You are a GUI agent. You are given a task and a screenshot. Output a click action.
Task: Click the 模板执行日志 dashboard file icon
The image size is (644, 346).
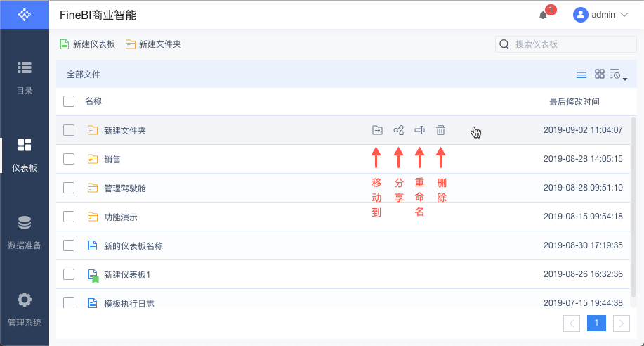pyautogui.click(x=93, y=303)
